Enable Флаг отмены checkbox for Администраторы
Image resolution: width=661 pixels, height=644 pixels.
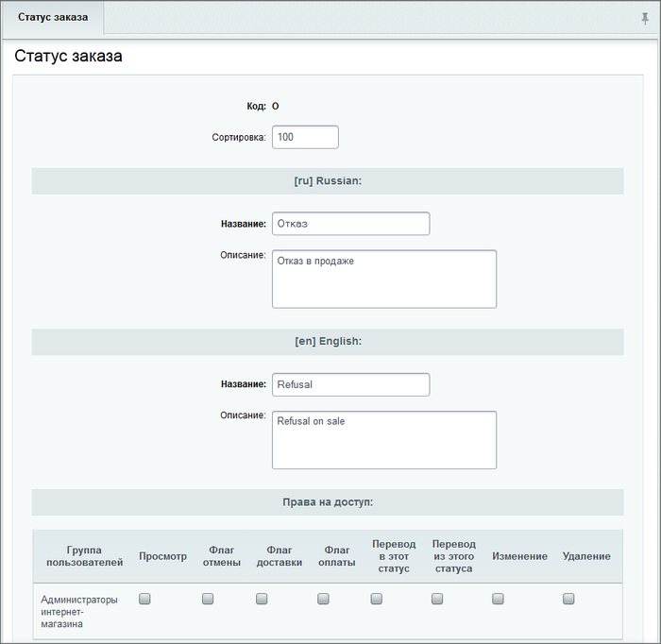pos(208,599)
